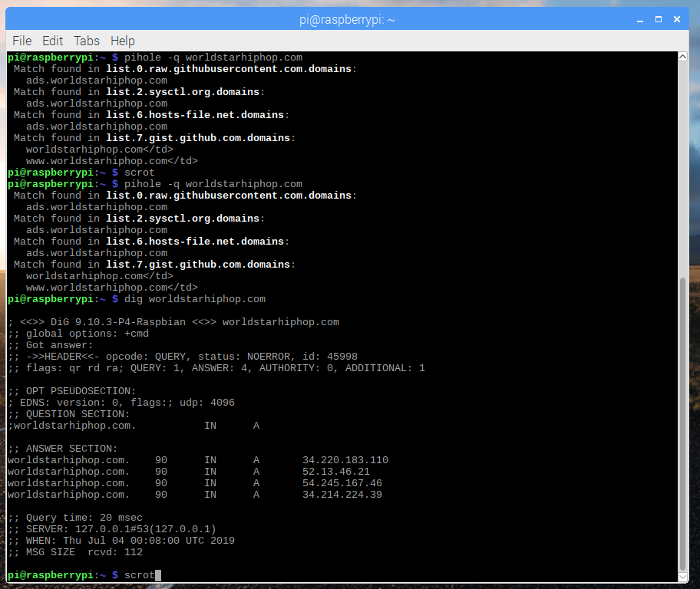This screenshot has height=589, width=700.
Task: Click the IP address 54.245.167.46
Action: [x=342, y=483]
